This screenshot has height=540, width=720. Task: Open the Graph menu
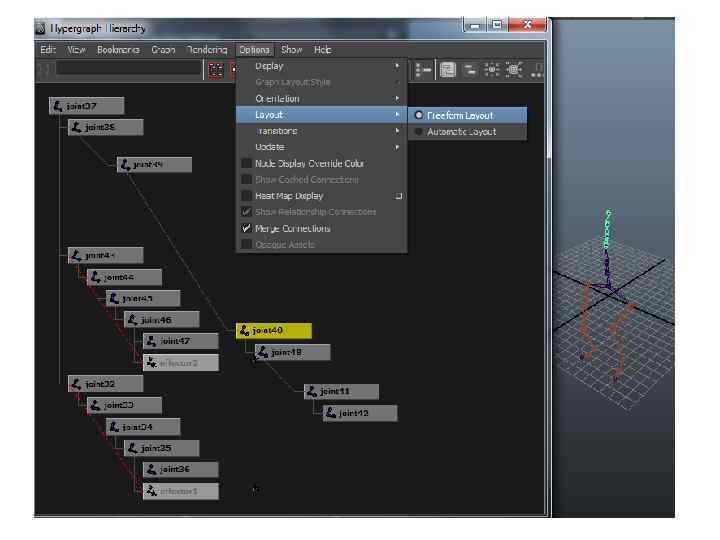click(163, 50)
